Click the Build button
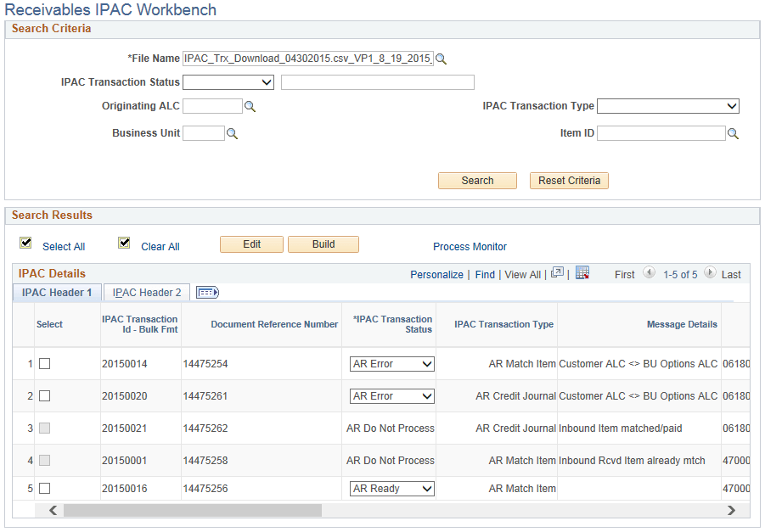 coord(323,244)
